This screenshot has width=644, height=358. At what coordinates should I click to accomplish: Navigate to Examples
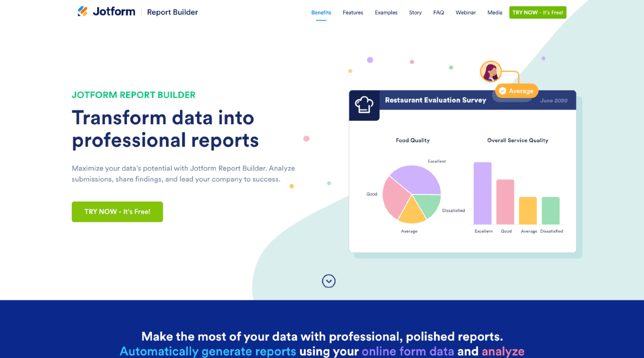pos(386,13)
